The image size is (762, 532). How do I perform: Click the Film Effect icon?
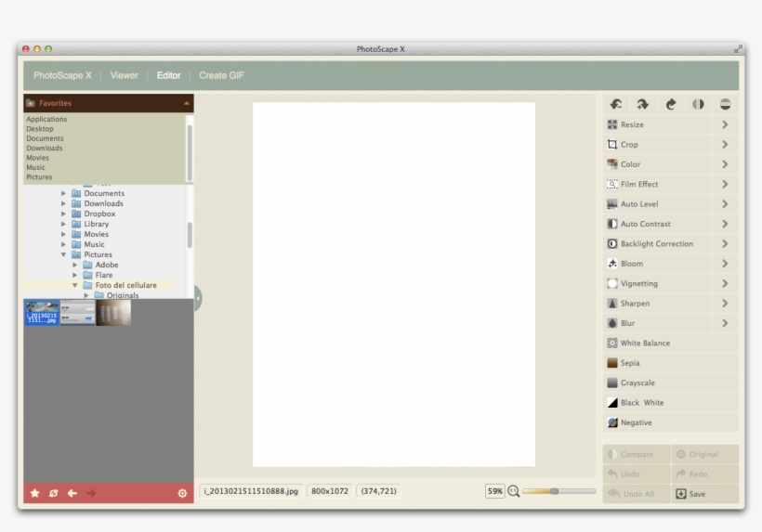point(612,185)
